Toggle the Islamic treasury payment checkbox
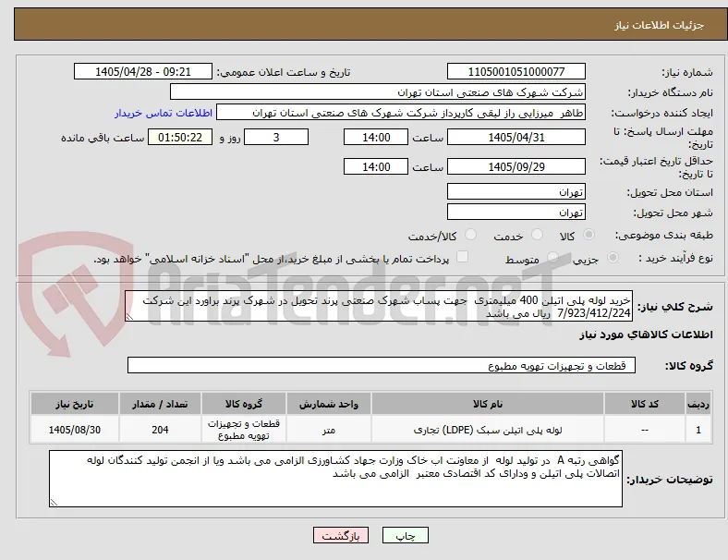Screen dimensions: 728x560 point(463,257)
